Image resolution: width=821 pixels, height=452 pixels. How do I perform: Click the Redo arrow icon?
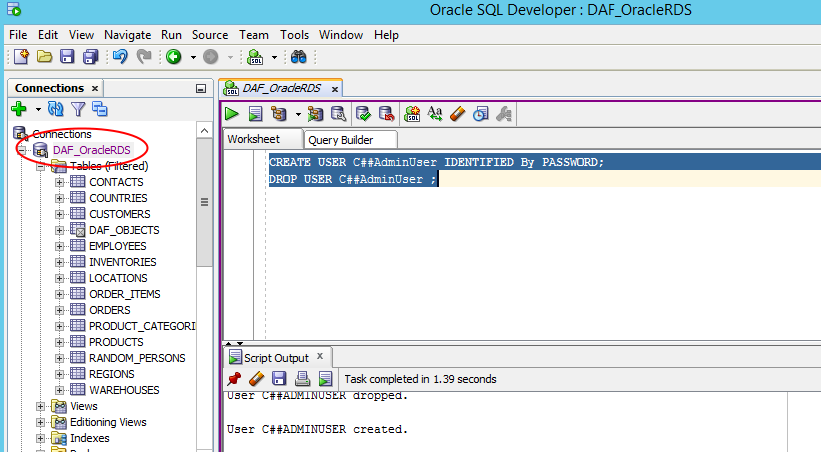click(x=143, y=57)
